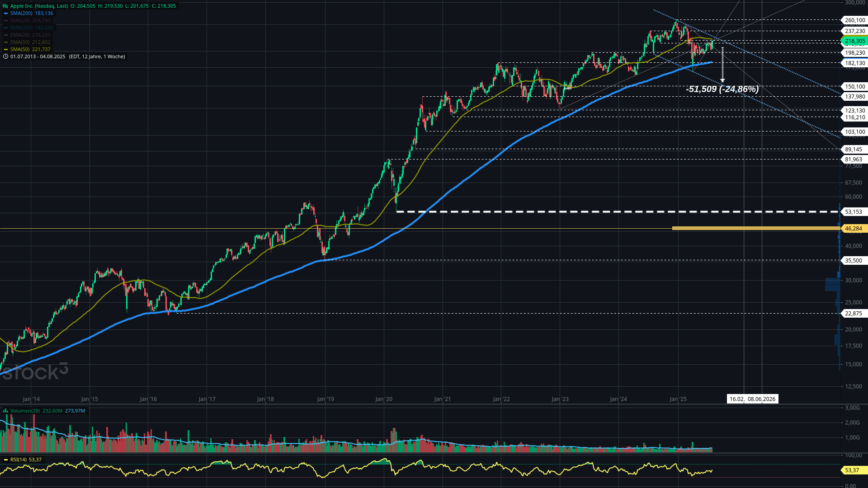The image size is (868, 488).
Task: Select the 198,230 price level tag
Action: tap(854, 53)
